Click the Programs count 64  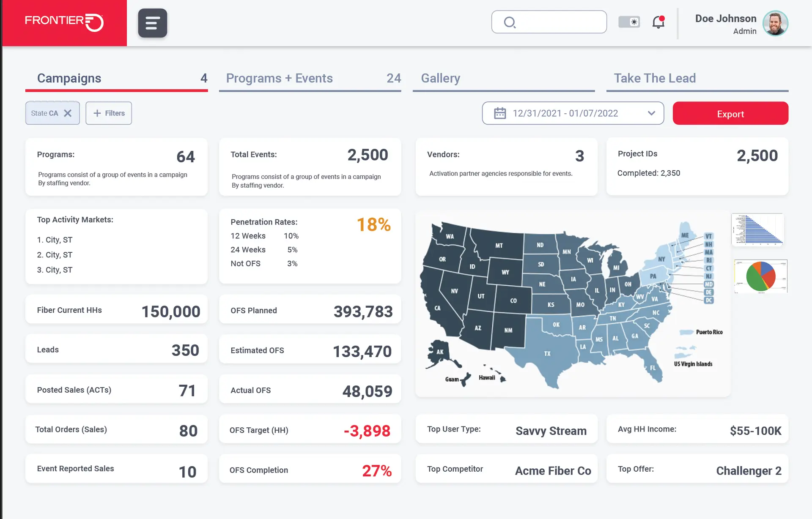pyautogui.click(x=185, y=157)
